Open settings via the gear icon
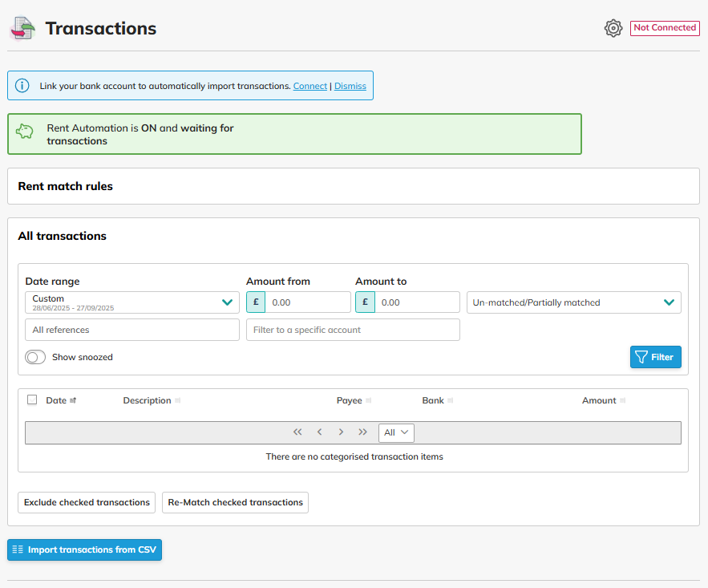708x588 pixels. coord(613,28)
